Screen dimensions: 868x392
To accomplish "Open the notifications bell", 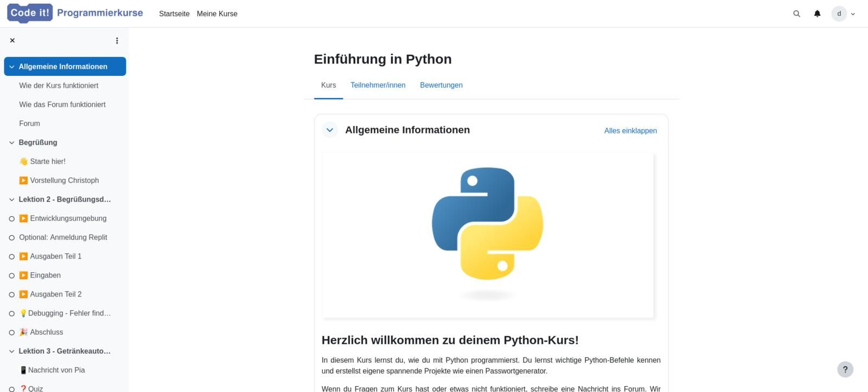I will pos(817,14).
